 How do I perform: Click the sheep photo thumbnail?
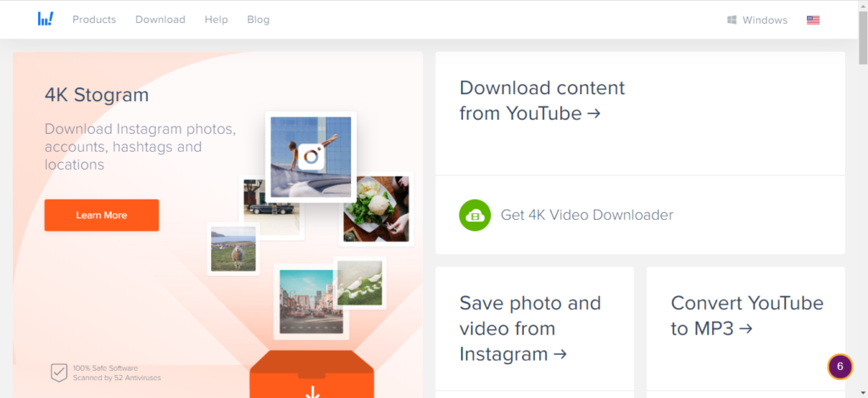pyautogui.click(x=234, y=249)
